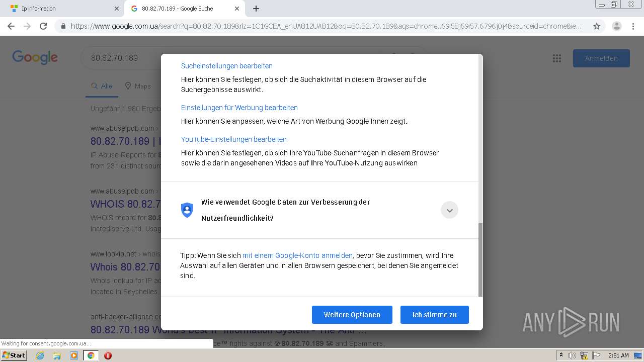Click the Ungefähr 1.980 Ergebnisse text
This screenshot has height=362, width=644.
click(x=126, y=109)
